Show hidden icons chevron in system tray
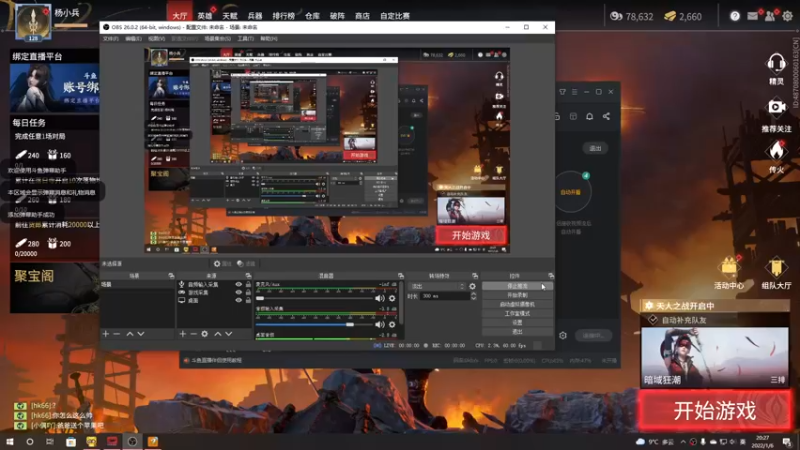Viewport: 800px width, 450px height. tap(683, 442)
